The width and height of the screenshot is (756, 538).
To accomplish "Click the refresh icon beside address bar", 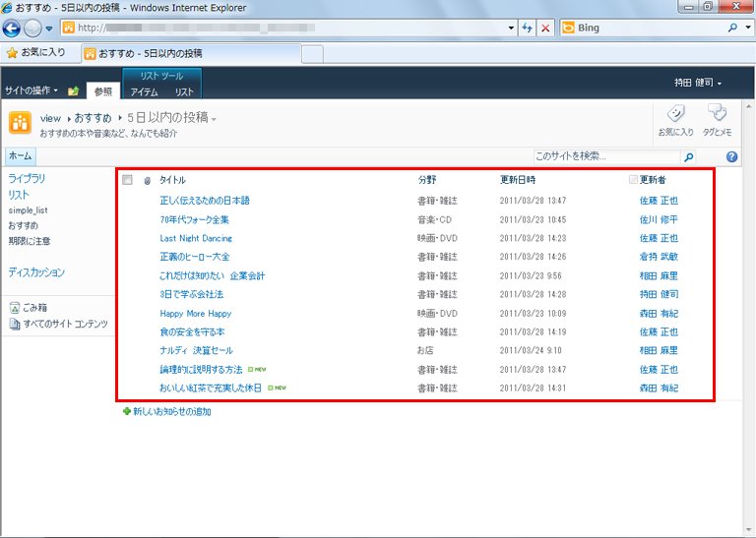I will (x=527, y=28).
